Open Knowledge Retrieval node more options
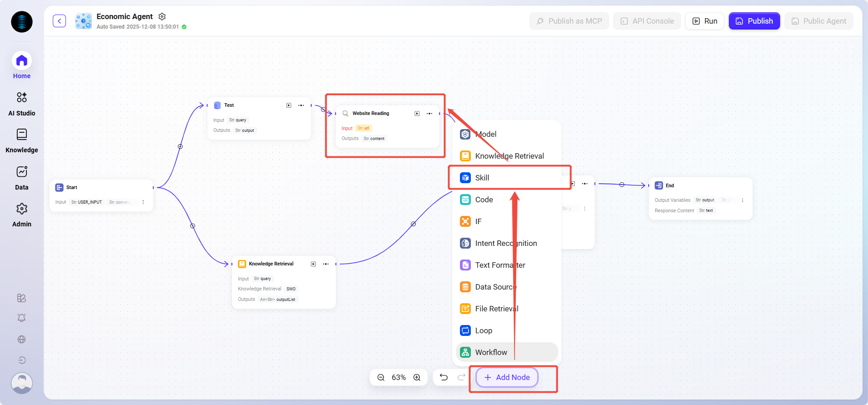868x405 pixels. click(x=326, y=264)
